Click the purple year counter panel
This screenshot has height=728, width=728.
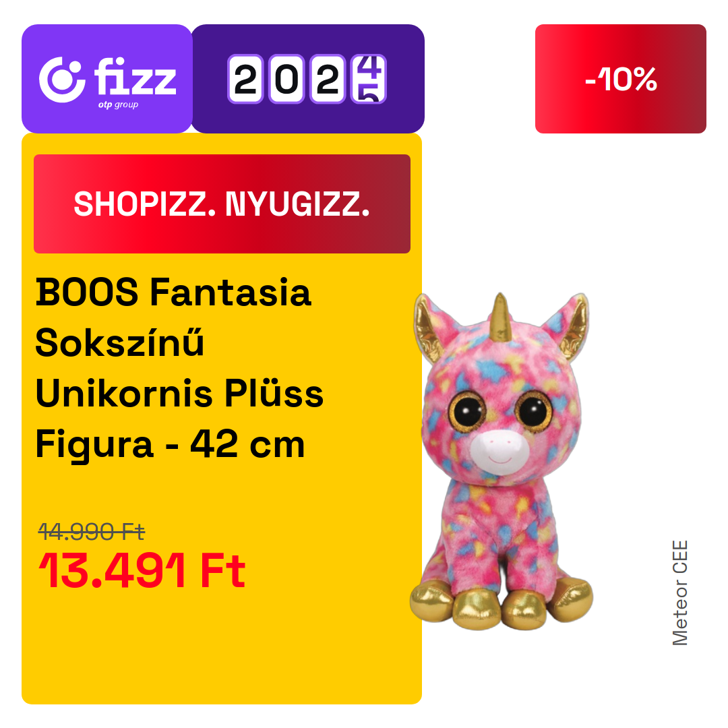[x=308, y=79]
